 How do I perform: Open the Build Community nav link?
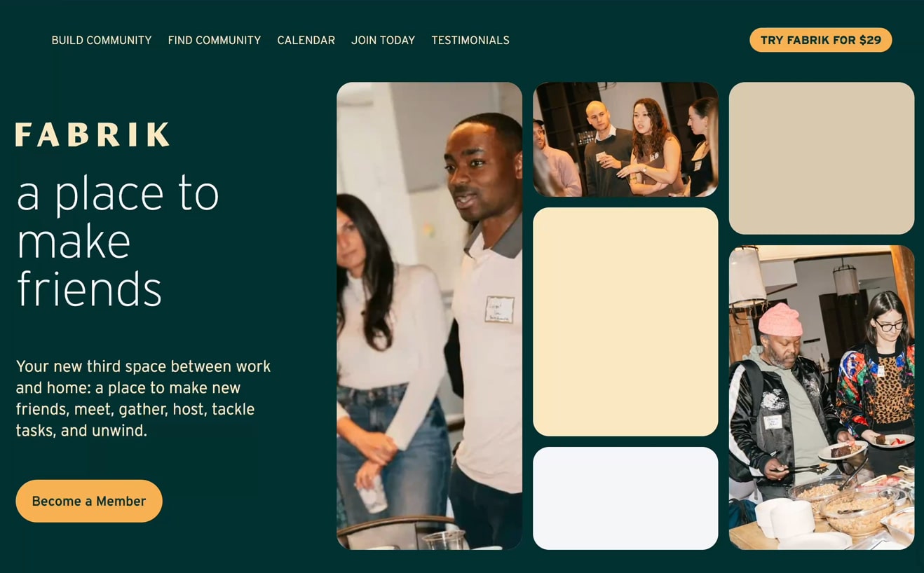click(102, 41)
